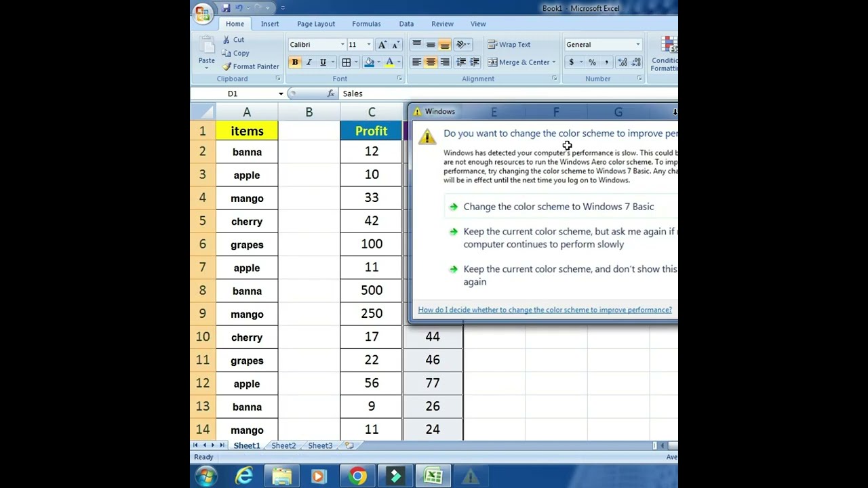Apply percent style to cell

click(592, 62)
